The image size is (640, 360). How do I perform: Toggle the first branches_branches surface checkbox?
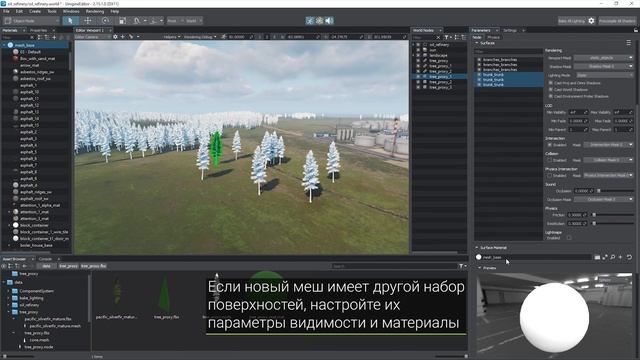479,60
